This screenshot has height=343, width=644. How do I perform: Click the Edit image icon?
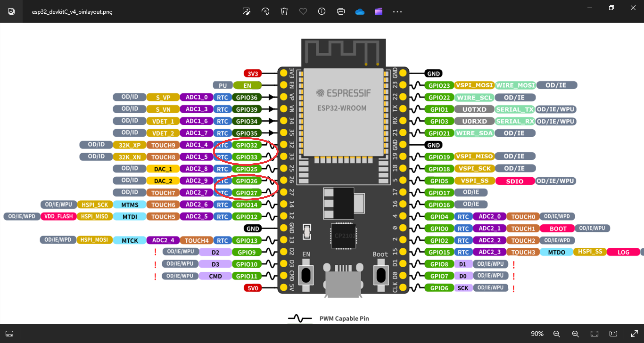pos(246,12)
